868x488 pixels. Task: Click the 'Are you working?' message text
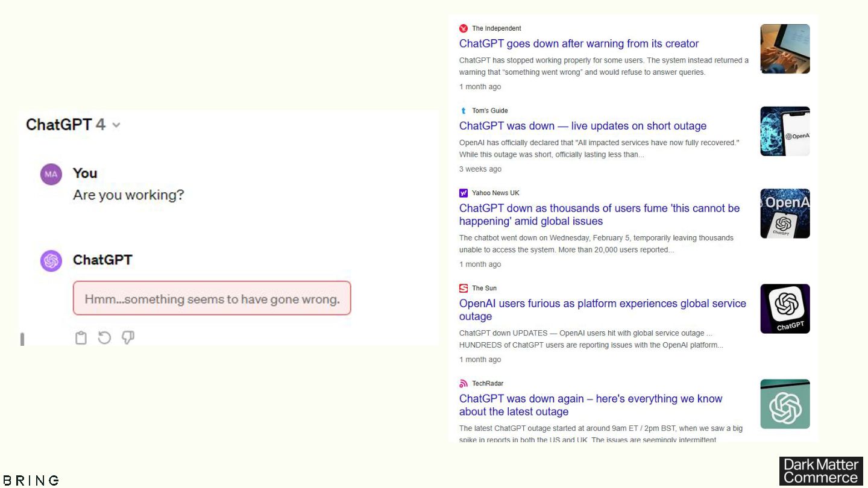pos(128,196)
